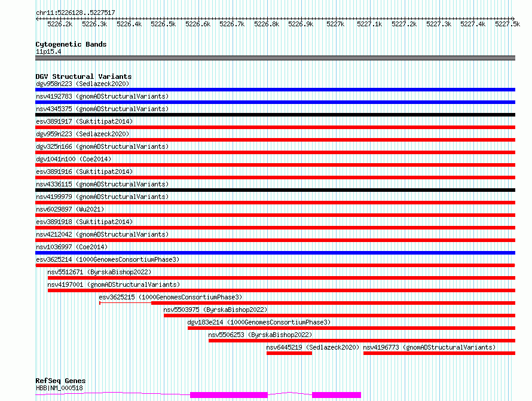The image size is (532, 401).
Task: Click the red bar under esv3891917
Action: (x=275, y=127)
